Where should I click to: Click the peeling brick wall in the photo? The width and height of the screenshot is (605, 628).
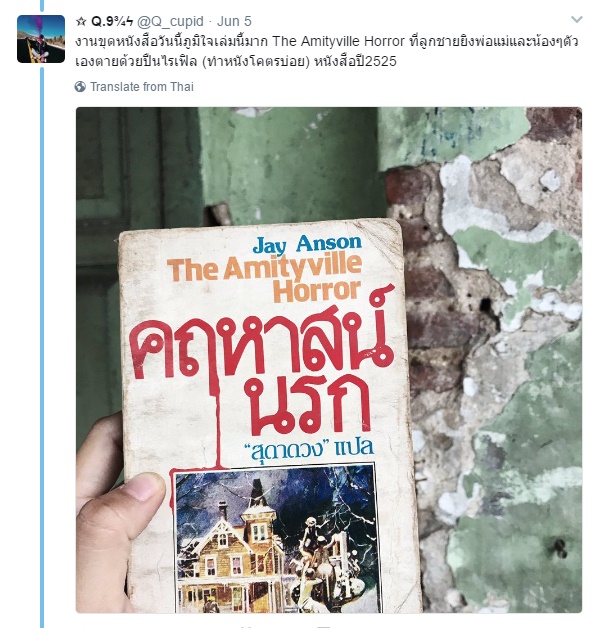[x=496, y=360]
